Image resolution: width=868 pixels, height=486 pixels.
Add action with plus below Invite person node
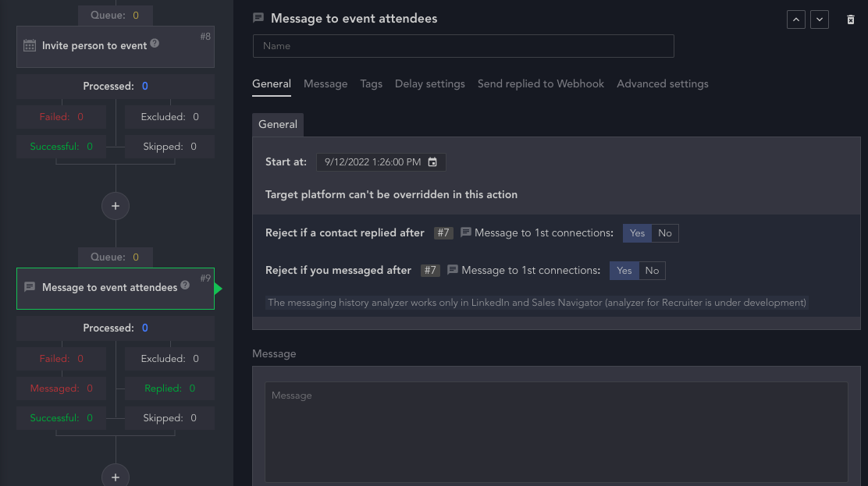point(116,206)
